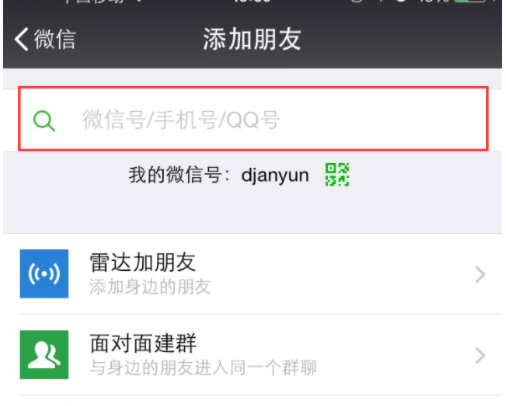
Task: Click the green magnifier search icon
Action: point(44,121)
